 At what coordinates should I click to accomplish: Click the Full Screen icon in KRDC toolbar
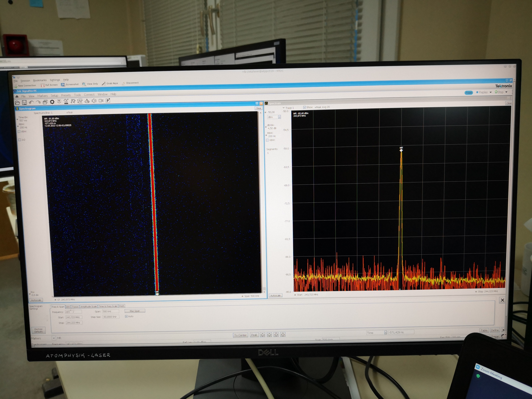pyautogui.click(x=43, y=85)
